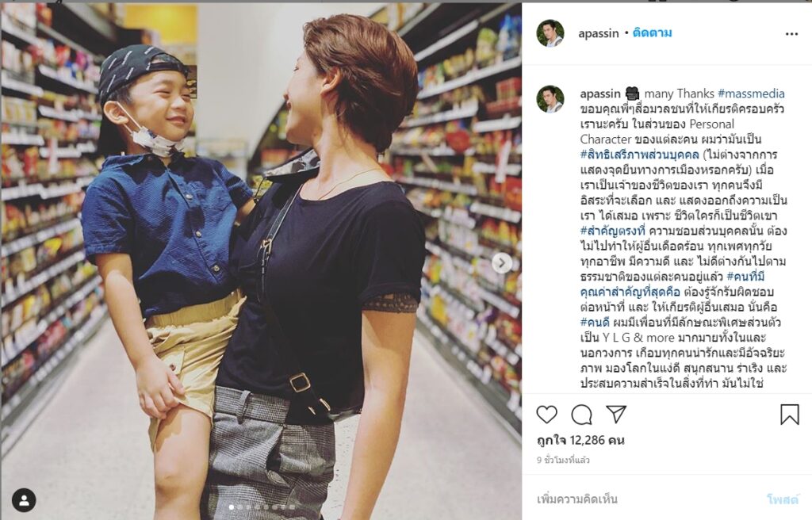Open post timestamp 9 ชั่วโมงที่แล้ว

(563, 460)
